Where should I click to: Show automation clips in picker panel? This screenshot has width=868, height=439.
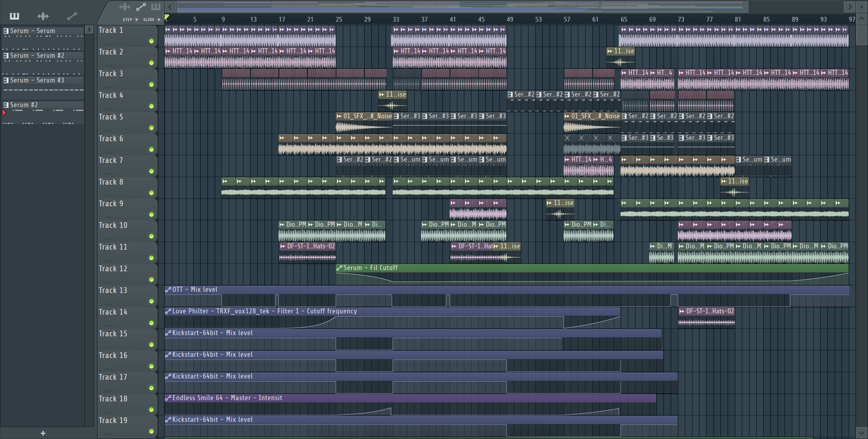72,16
